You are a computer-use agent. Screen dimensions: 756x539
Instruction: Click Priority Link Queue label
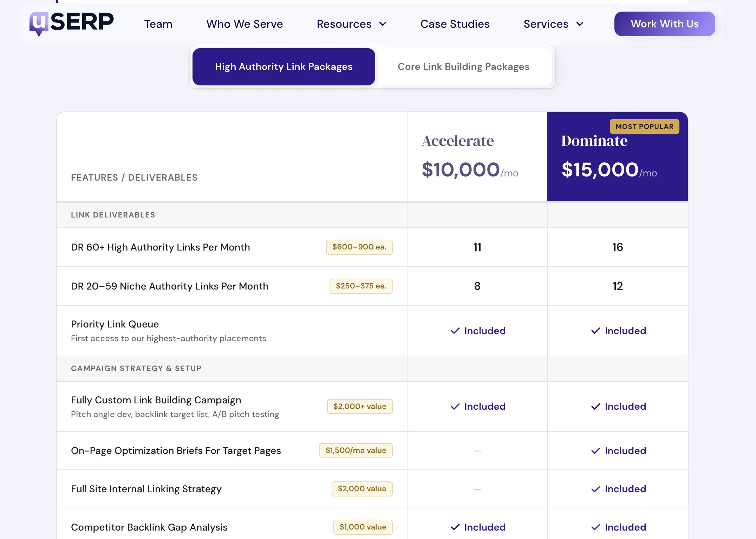(115, 324)
